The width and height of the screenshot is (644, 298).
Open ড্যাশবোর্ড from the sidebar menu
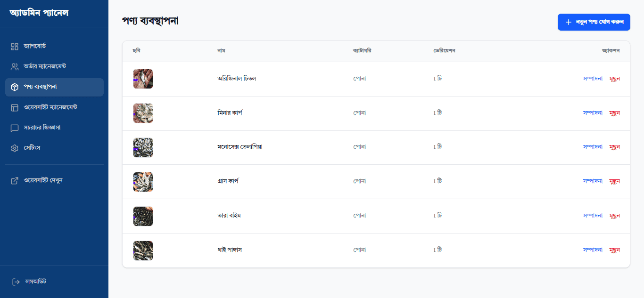pos(34,46)
